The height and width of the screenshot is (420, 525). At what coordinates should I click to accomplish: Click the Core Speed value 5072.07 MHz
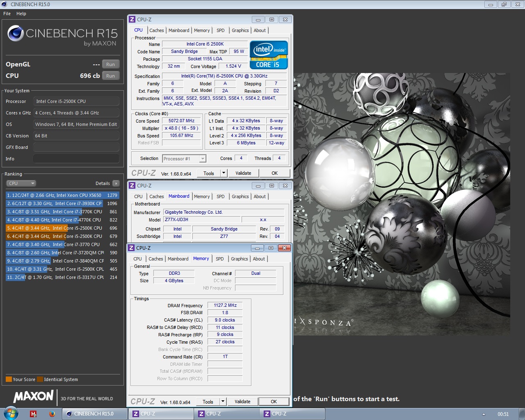click(x=181, y=121)
